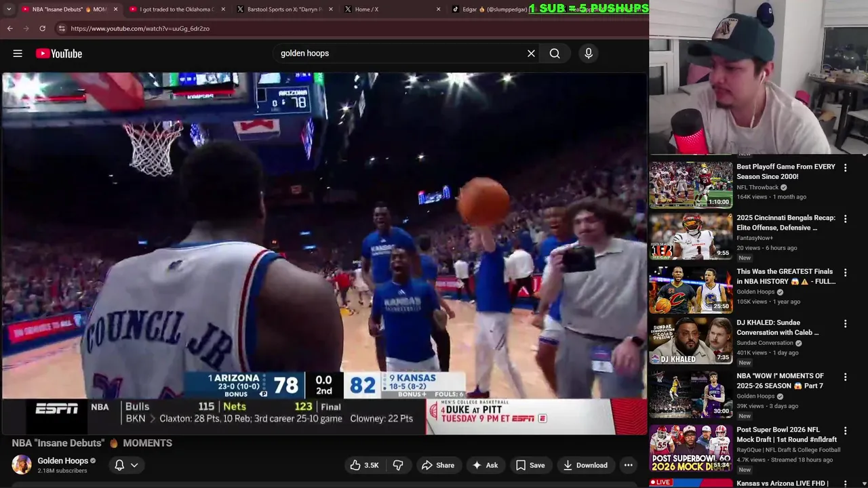Click NFL Throwback channel name

(x=757, y=187)
